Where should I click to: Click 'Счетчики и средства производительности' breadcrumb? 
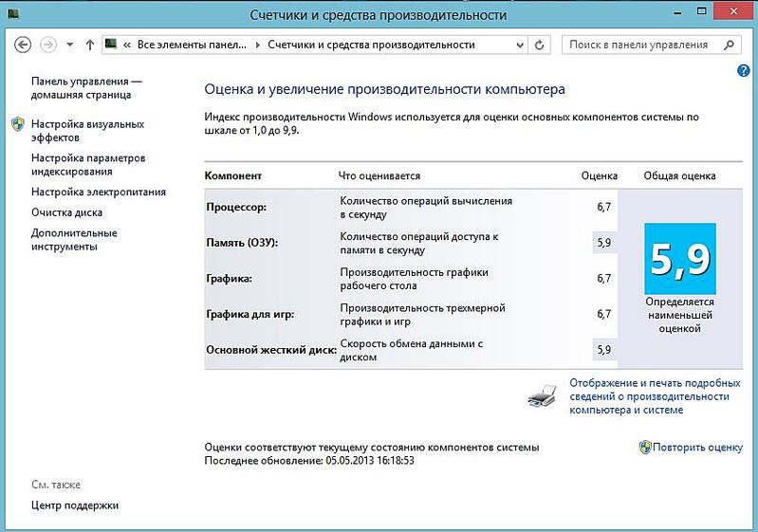tap(371, 45)
